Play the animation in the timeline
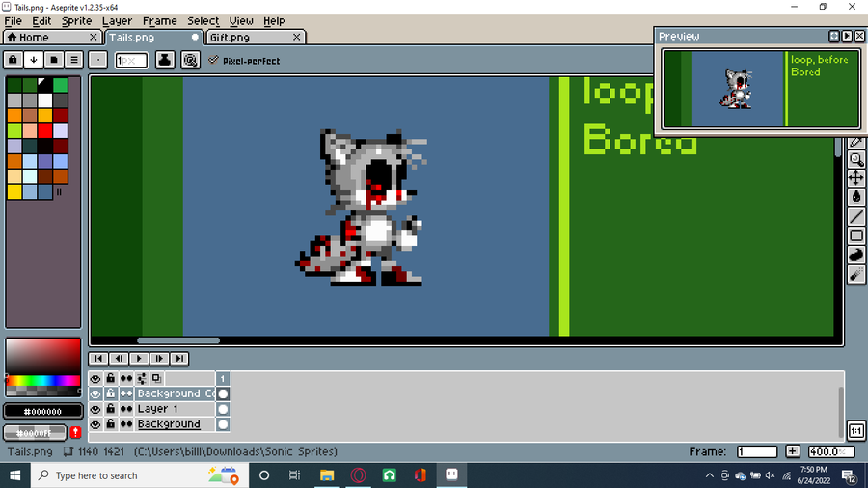 (139, 359)
